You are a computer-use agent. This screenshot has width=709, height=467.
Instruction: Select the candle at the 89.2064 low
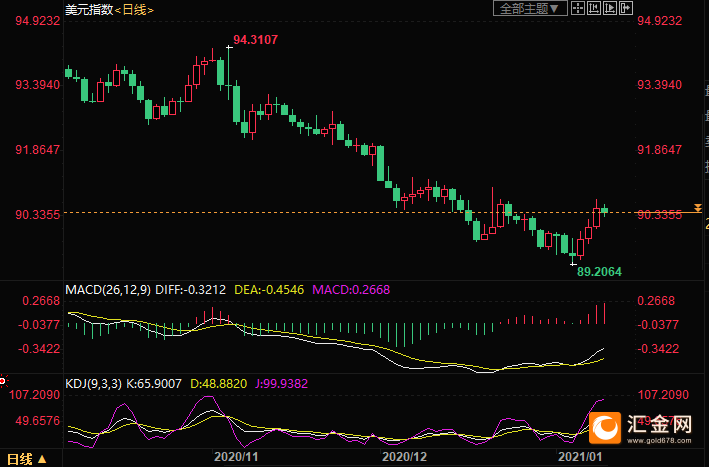[x=572, y=251]
